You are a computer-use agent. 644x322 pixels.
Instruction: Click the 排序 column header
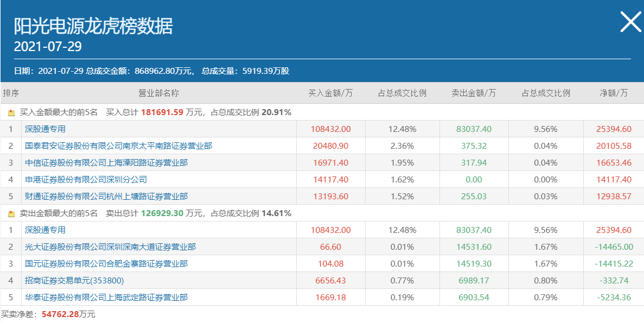point(11,93)
